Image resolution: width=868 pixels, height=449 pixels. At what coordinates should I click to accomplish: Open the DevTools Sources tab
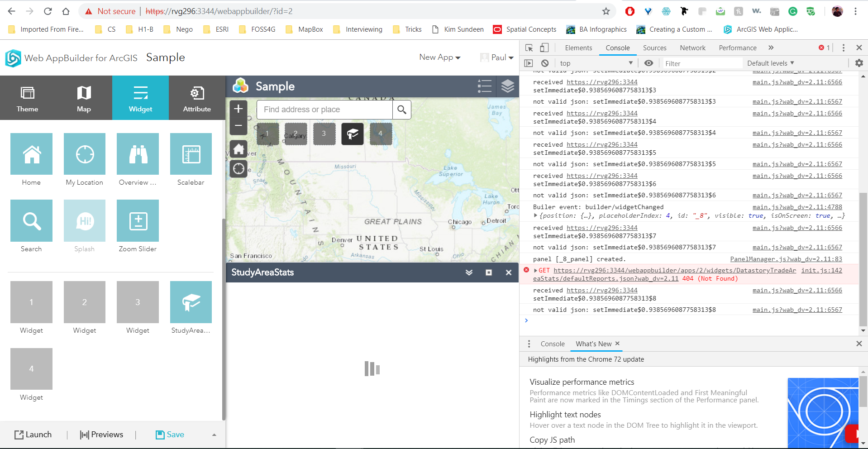(654, 48)
